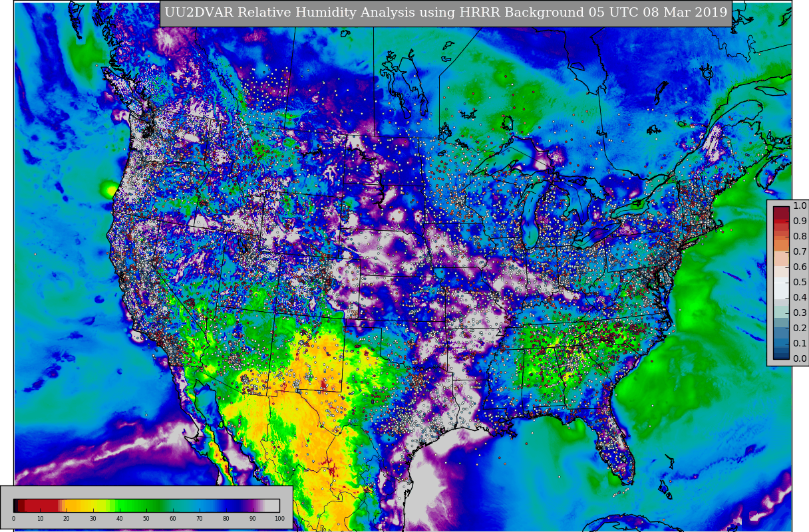The height and width of the screenshot is (532, 809).
Task: Click the 0.8 label on right colorbar
Action: tap(800, 236)
